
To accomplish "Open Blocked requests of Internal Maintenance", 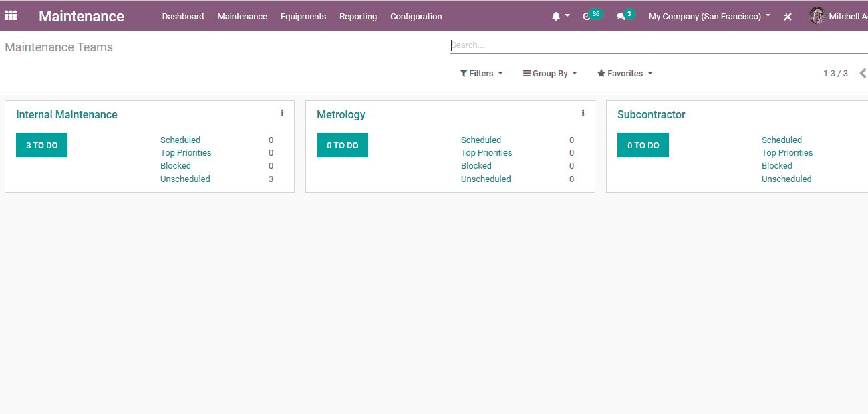I will pyautogui.click(x=176, y=166).
